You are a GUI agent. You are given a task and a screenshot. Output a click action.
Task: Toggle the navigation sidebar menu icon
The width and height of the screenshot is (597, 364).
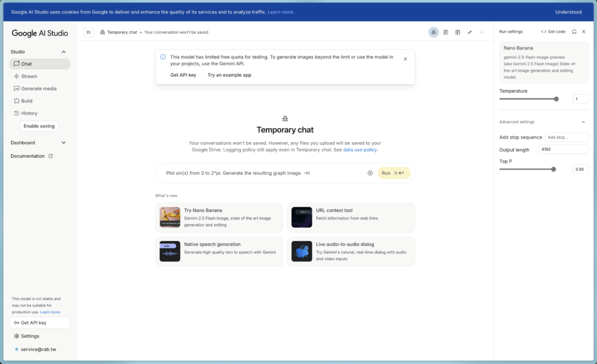click(x=89, y=33)
